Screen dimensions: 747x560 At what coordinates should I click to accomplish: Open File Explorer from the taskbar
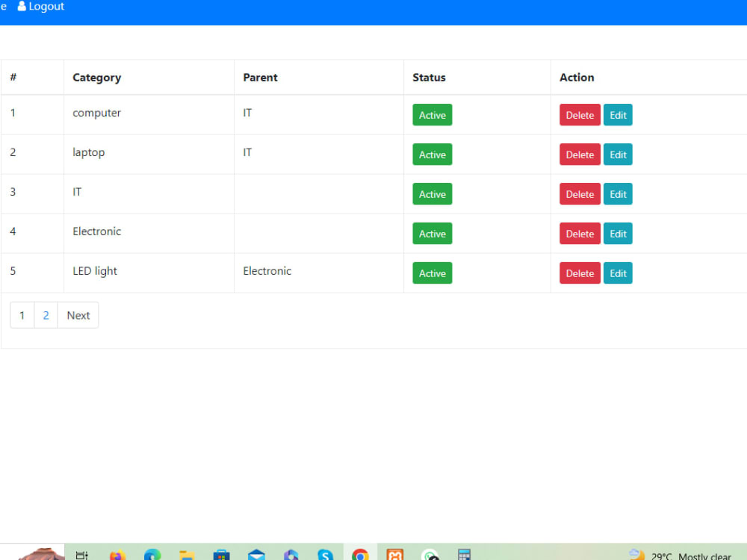tap(187, 556)
